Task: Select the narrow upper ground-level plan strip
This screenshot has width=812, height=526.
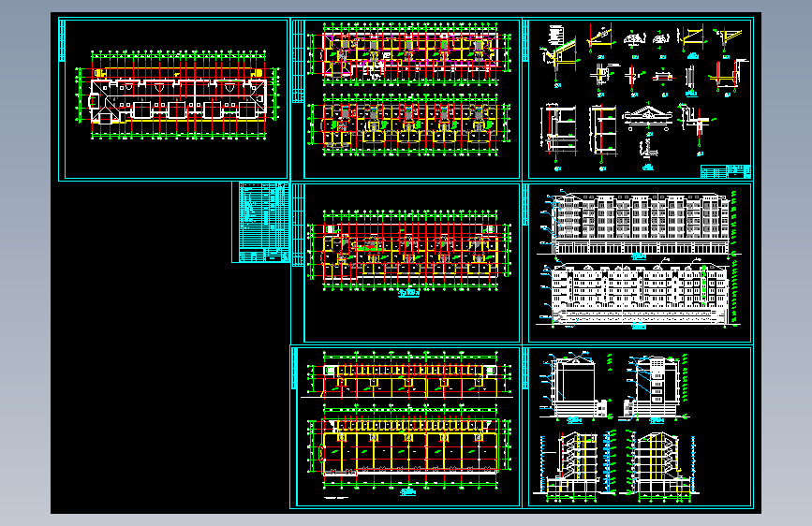Action: pyautogui.click(x=409, y=374)
